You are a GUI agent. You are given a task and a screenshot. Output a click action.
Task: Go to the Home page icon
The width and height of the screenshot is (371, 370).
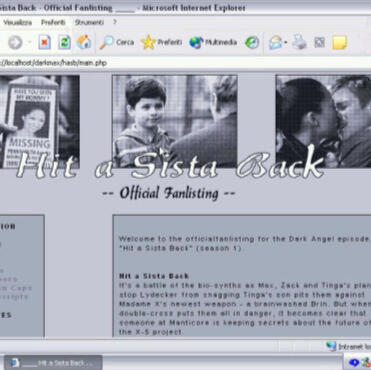point(84,42)
